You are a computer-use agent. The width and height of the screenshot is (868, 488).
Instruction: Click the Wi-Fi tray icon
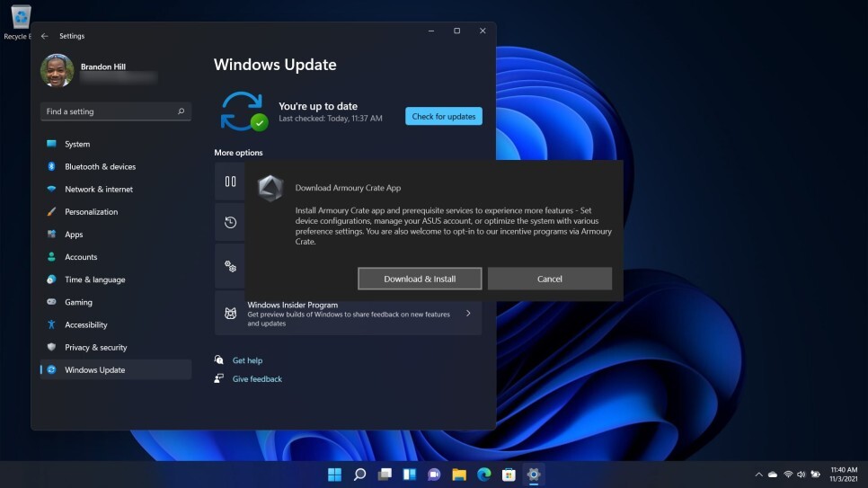click(x=788, y=475)
